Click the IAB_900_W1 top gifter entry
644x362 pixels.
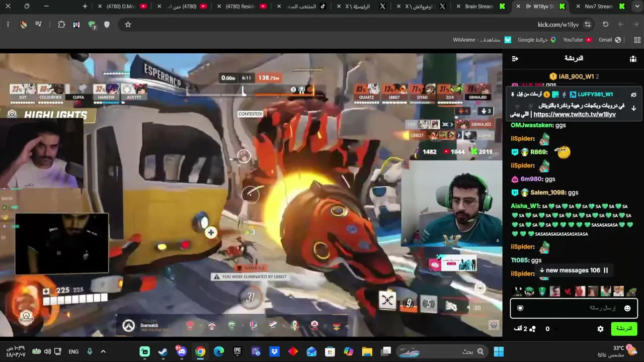574,76
